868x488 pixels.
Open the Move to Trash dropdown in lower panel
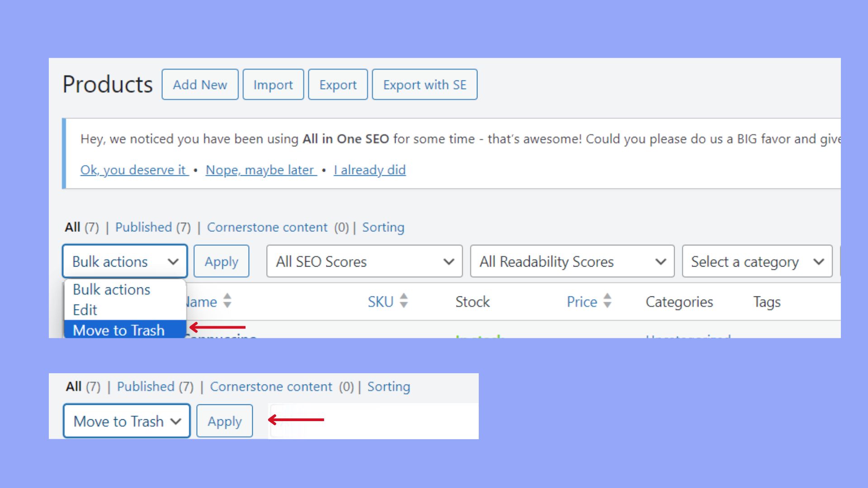126,421
